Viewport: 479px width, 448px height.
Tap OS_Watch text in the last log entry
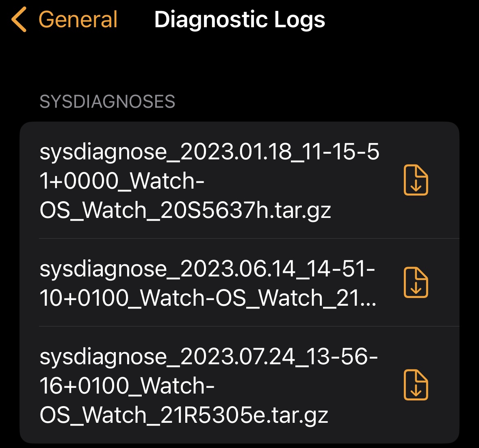[x=93, y=415]
